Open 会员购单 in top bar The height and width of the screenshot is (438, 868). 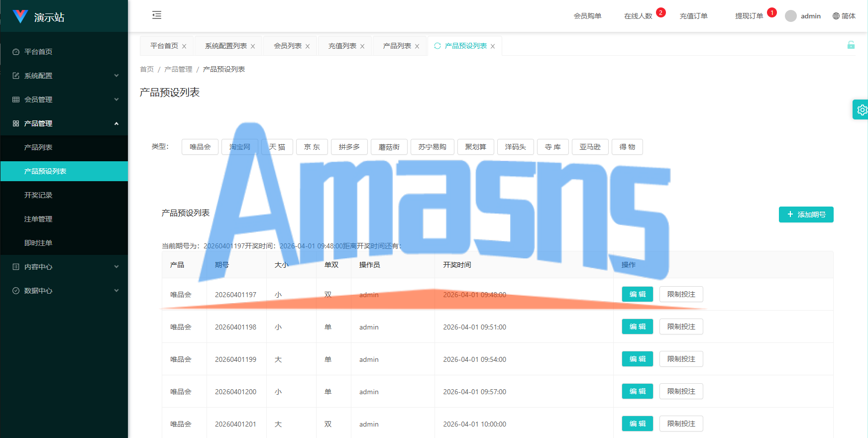(x=587, y=16)
